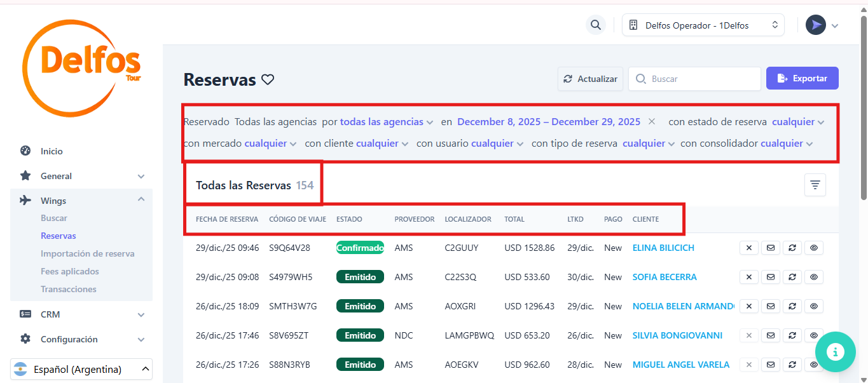Open client link MIGUEL ANGEL VARELA

click(x=680, y=365)
